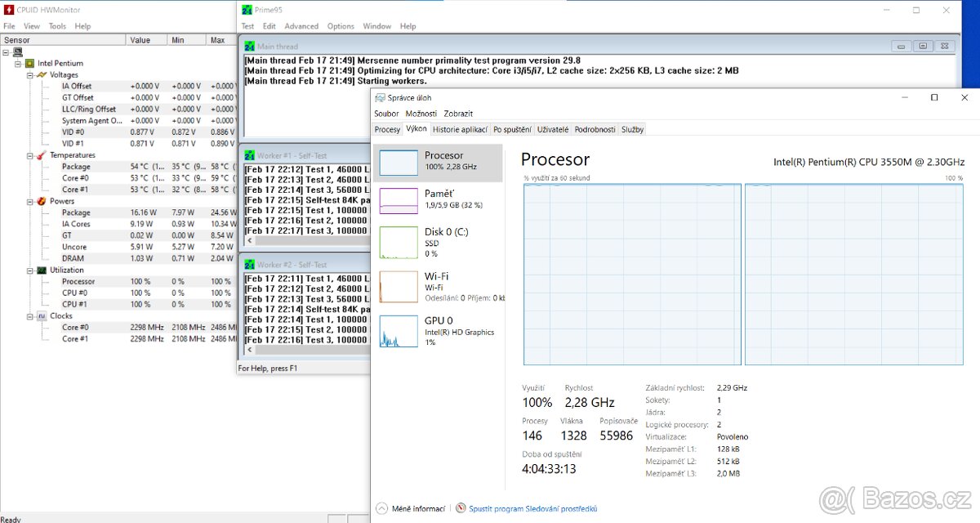980x523 pixels.
Task: Click Worker #1 horizontal scrollbar left arrow
Action: pos(251,241)
